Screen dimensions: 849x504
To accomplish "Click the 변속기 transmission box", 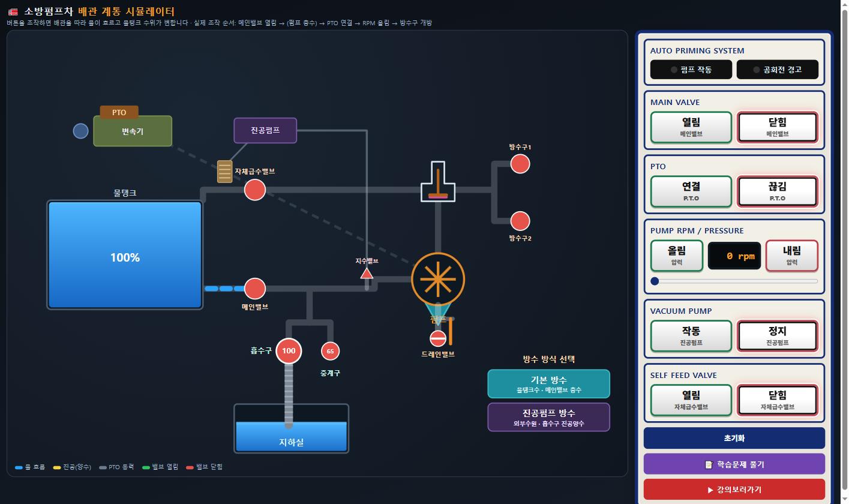I will [x=133, y=131].
